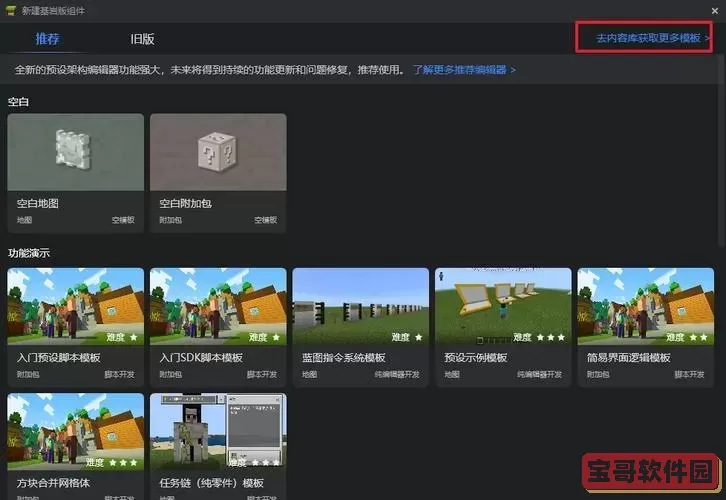Click 附加包 label under 空白附加包
This screenshot has width=726, height=500.
tap(171, 220)
